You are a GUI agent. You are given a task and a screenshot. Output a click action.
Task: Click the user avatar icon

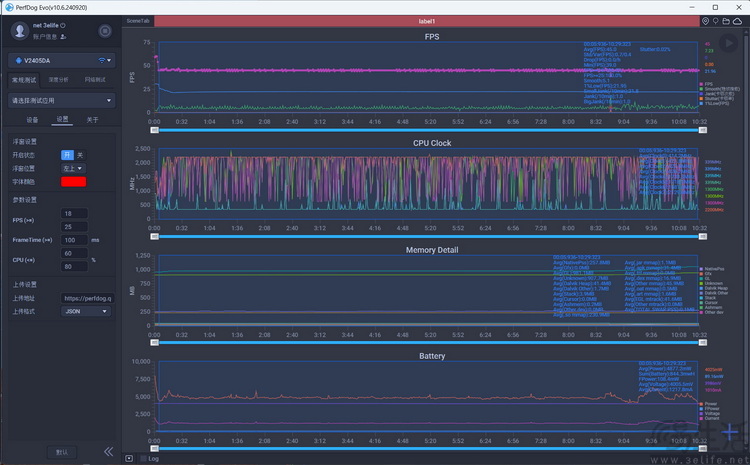coord(20,31)
